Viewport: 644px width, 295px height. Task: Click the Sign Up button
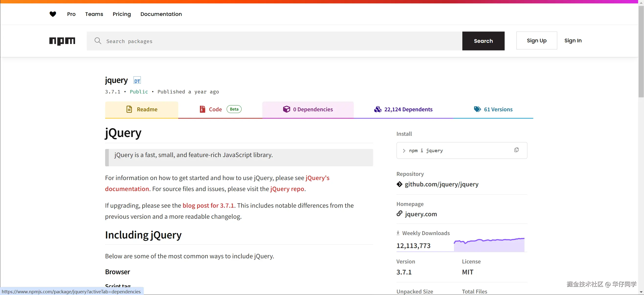click(536, 41)
